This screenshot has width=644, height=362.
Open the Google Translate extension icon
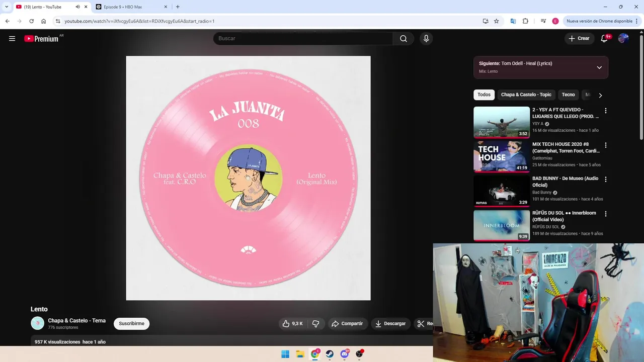[513, 21]
